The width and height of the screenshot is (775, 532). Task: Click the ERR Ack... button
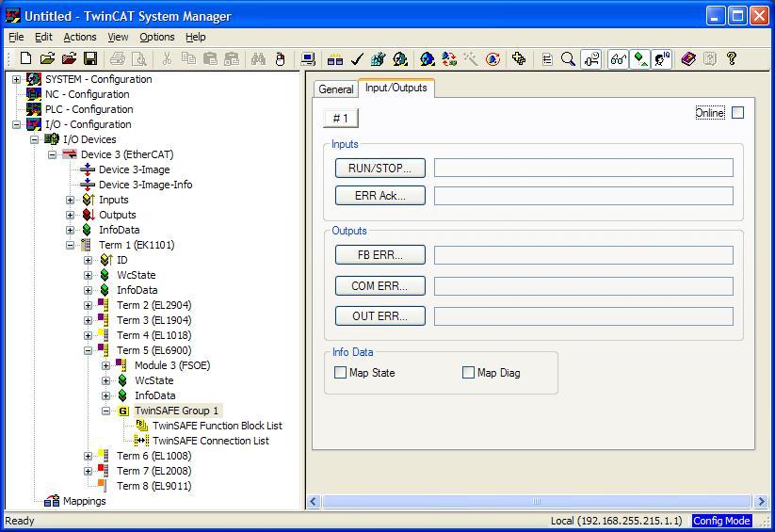pos(380,195)
